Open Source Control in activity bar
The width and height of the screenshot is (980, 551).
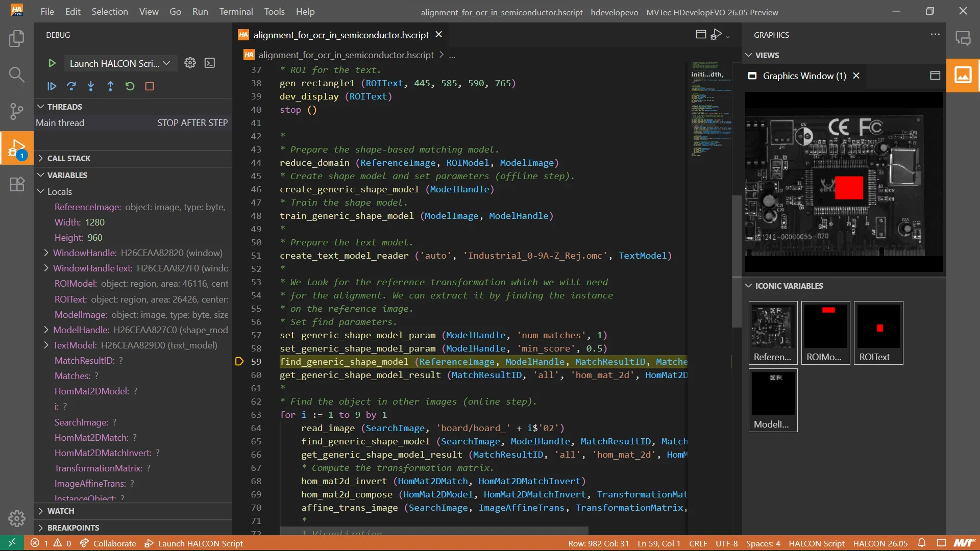click(16, 111)
